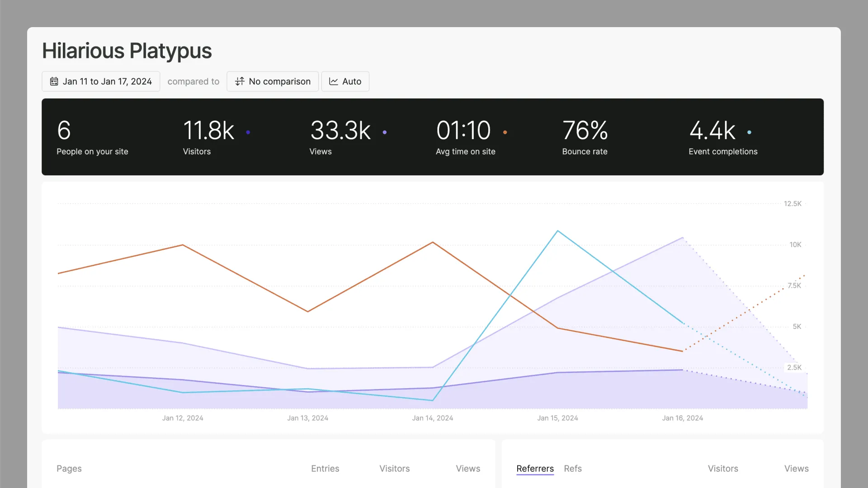Click the Jan 15 peak on chart

[557, 231]
